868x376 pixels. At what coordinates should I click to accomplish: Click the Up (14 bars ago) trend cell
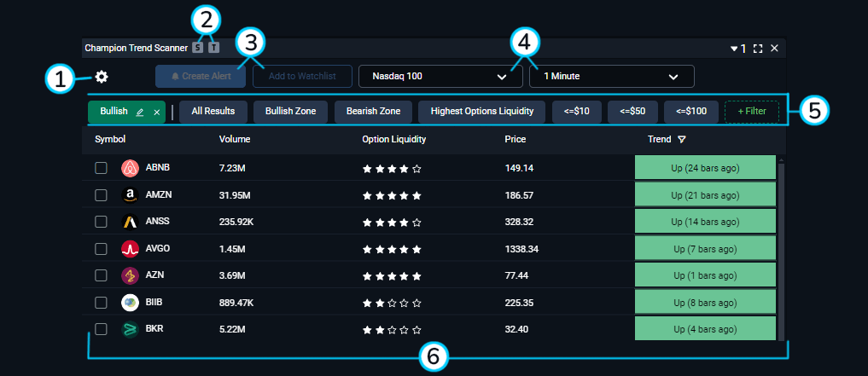(x=705, y=221)
